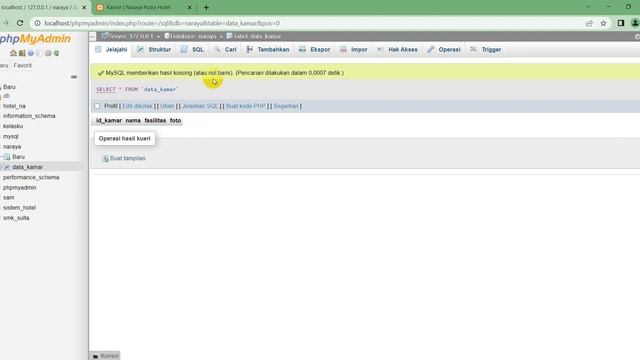Click the Impor icon
This screenshot has width=640, height=360.
click(343, 49)
